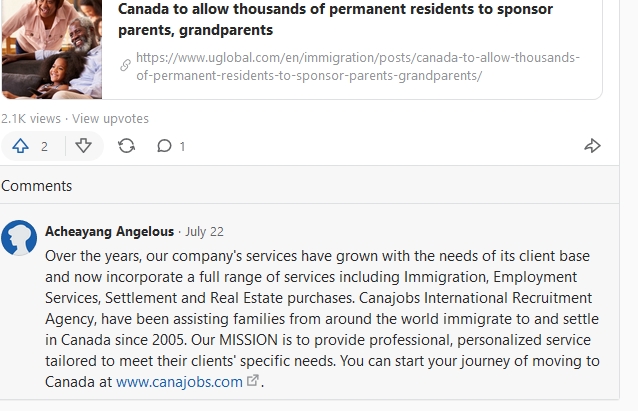
Task: Upvote the post with the up arrow
Action: (x=20, y=146)
